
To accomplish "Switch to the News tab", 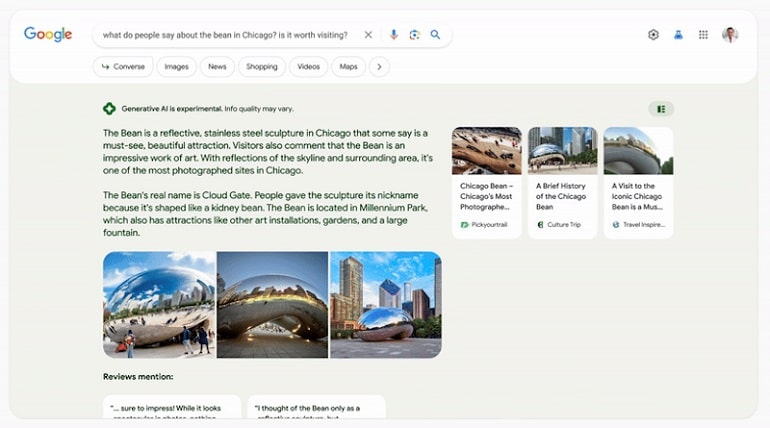I will (x=217, y=67).
